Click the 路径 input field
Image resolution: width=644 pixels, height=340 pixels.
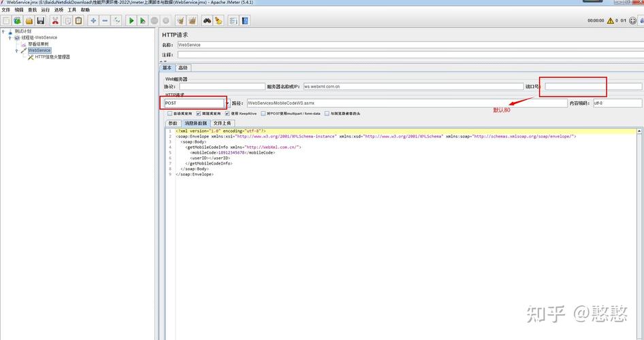(x=407, y=103)
